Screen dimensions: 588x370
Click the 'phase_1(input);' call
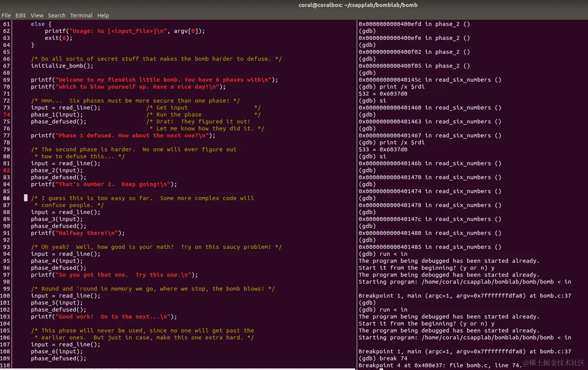tap(57, 115)
